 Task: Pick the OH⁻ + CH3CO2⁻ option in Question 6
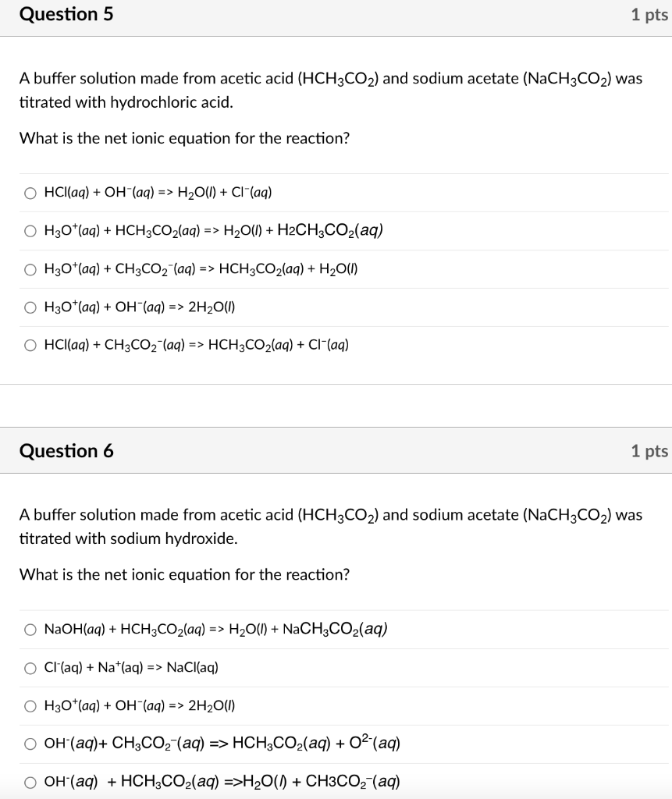tap(30, 744)
